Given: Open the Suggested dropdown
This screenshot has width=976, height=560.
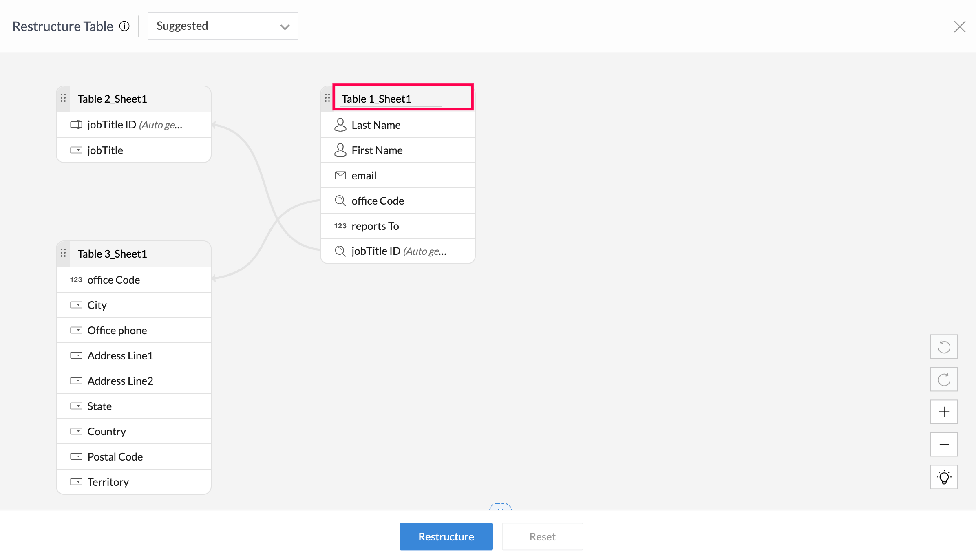Looking at the screenshot, I should (x=223, y=26).
